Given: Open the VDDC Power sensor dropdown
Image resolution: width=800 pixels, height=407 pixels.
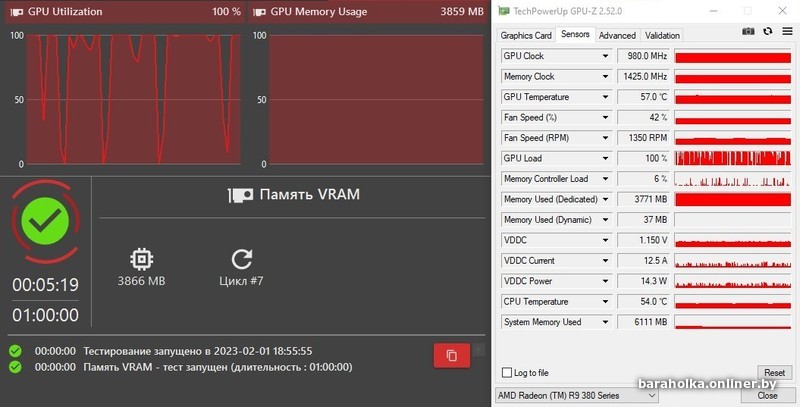Looking at the screenshot, I should [605, 281].
